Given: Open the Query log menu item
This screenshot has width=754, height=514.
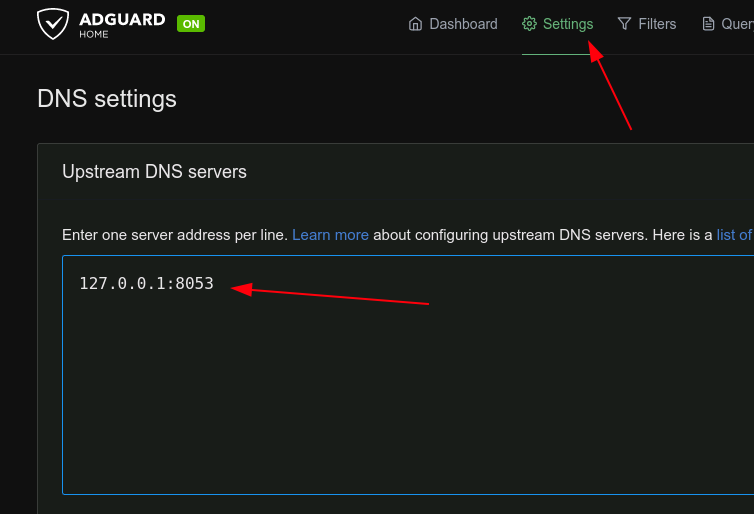Looking at the screenshot, I should [728, 24].
